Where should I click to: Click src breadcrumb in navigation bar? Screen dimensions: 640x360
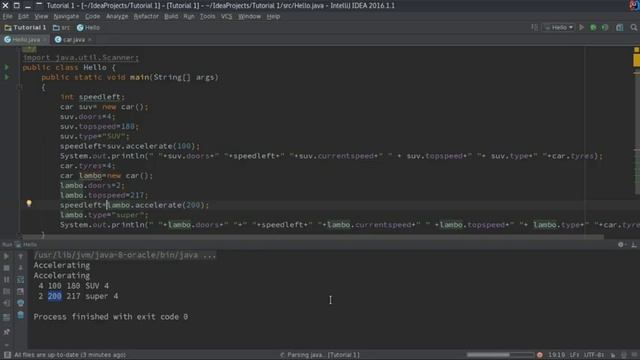[61, 27]
